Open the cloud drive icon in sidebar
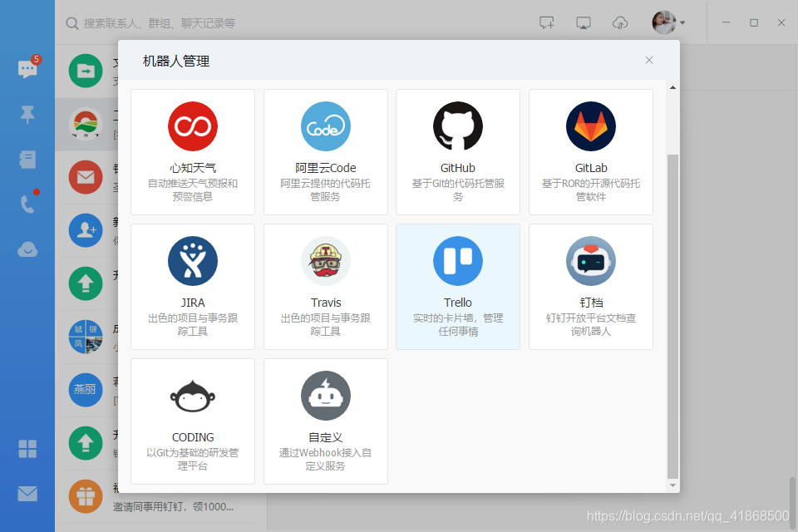 pyautogui.click(x=27, y=249)
